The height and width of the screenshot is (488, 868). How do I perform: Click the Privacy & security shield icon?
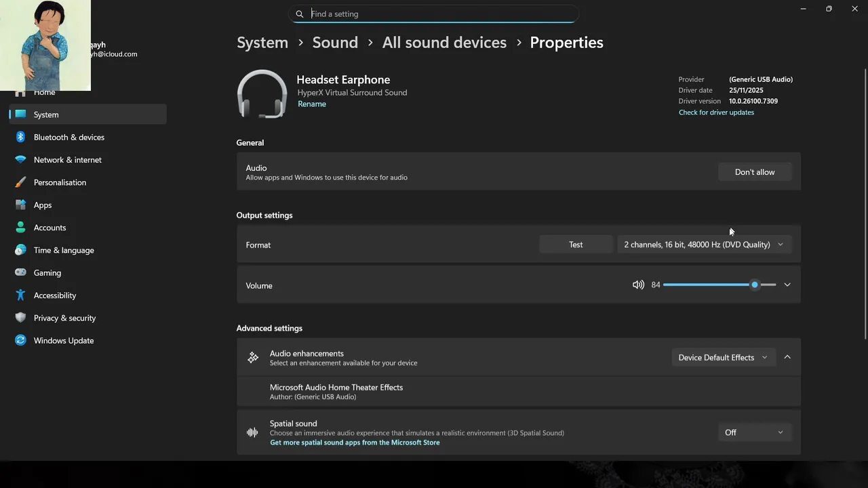click(20, 318)
